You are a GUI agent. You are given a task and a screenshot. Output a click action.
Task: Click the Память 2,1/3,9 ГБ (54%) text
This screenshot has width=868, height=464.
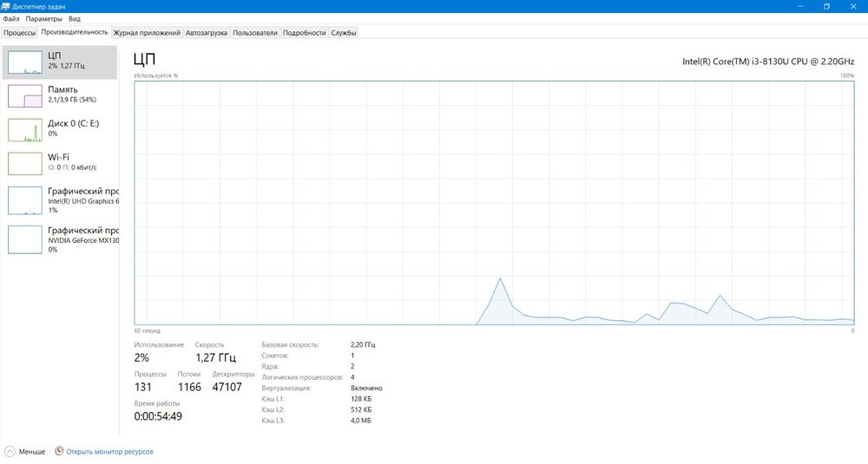72,100
